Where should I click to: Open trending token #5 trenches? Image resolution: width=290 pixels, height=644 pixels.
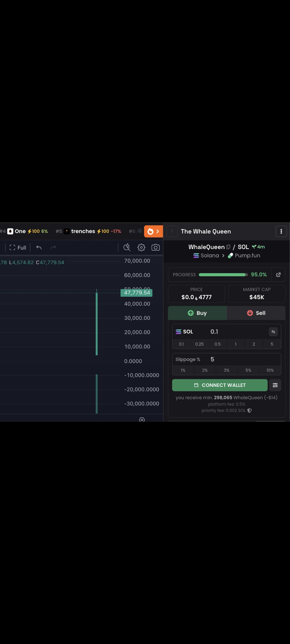(x=88, y=231)
